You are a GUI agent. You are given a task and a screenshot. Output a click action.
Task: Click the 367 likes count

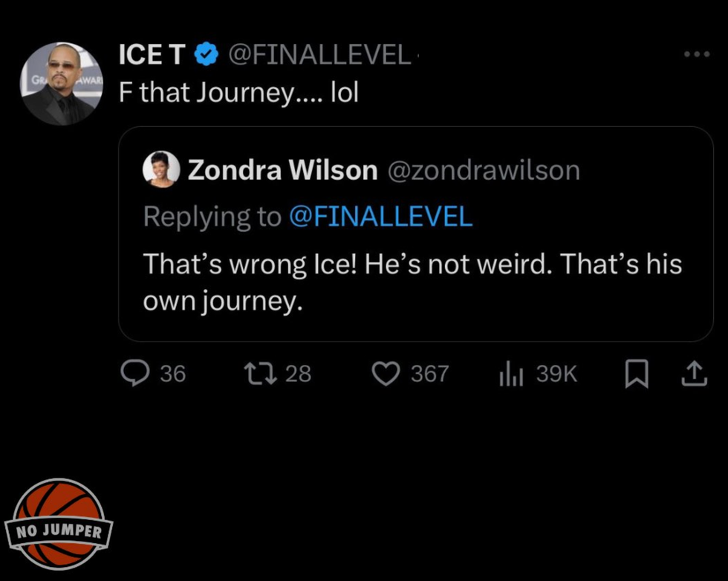point(430,373)
